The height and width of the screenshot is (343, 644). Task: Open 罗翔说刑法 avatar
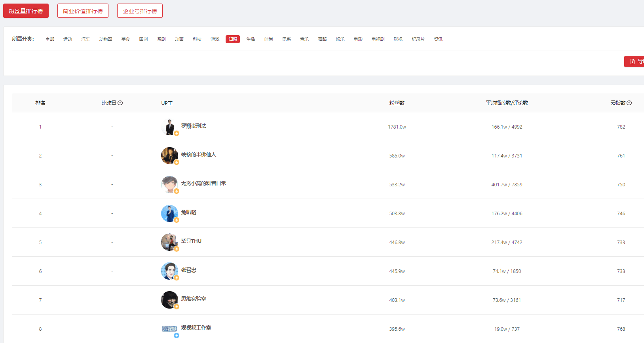(169, 127)
